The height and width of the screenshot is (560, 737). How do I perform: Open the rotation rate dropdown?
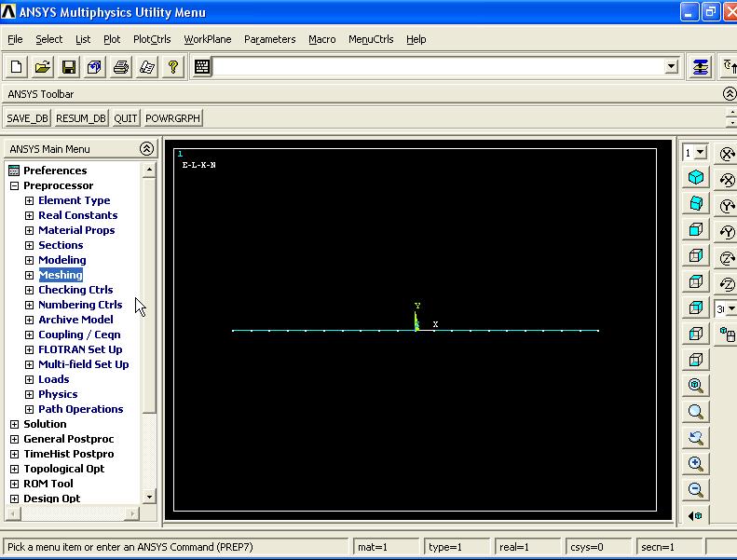pos(731,309)
